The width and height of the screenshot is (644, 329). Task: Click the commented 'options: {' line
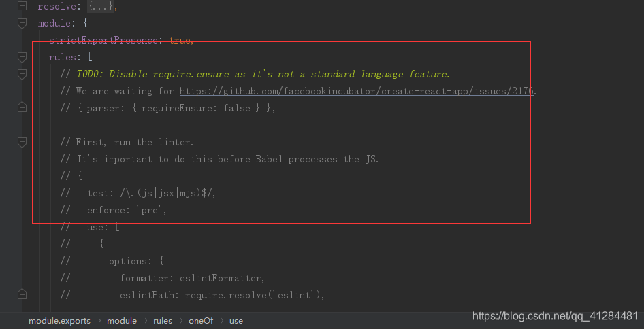[x=112, y=261]
